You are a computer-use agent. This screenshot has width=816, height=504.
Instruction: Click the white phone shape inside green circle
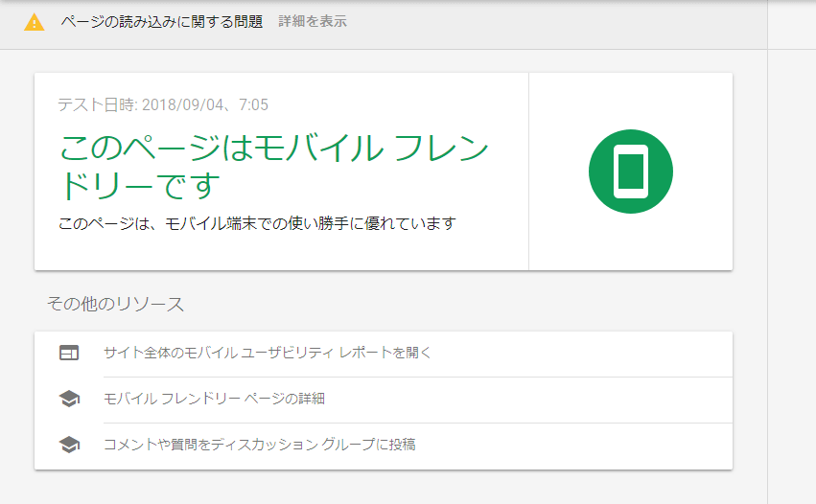click(x=630, y=172)
